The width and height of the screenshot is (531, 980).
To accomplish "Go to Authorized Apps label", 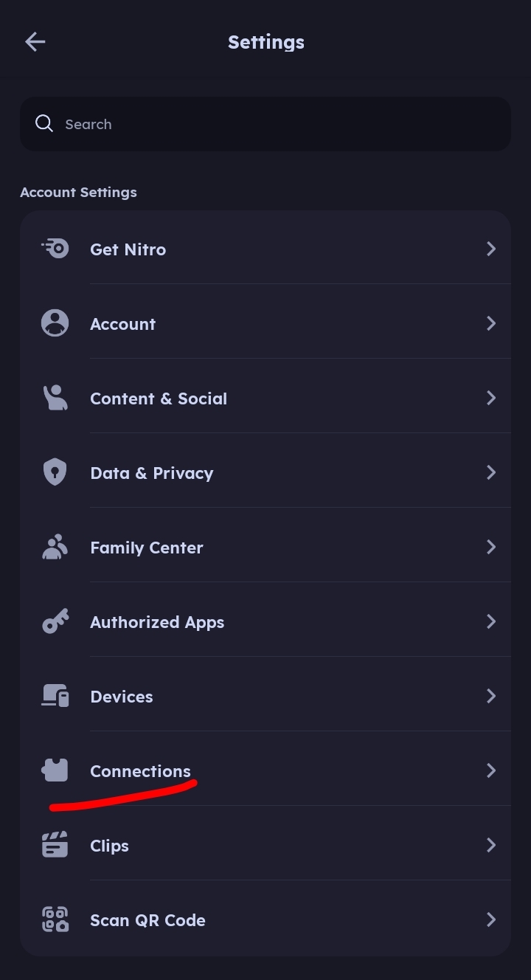I will pyautogui.click(x=157, y=622).
